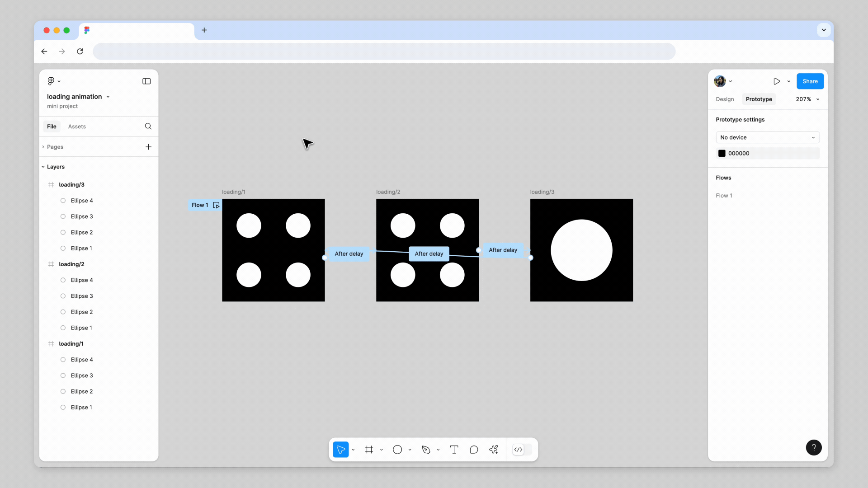Search layers with magnifier icon

(148, 127)
